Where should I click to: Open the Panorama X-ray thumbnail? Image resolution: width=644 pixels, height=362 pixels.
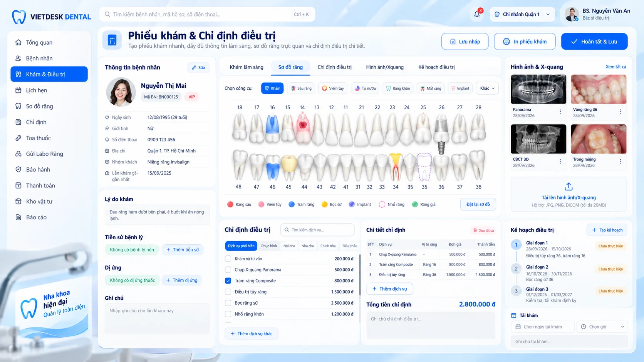click(538, 89)
